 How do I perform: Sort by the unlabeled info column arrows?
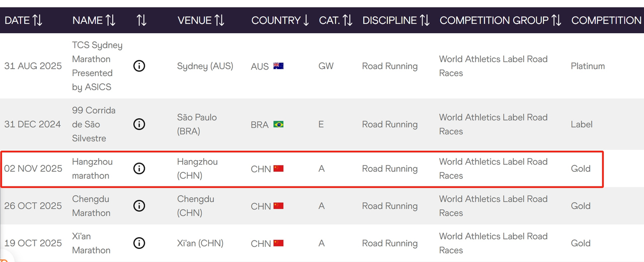141,20
